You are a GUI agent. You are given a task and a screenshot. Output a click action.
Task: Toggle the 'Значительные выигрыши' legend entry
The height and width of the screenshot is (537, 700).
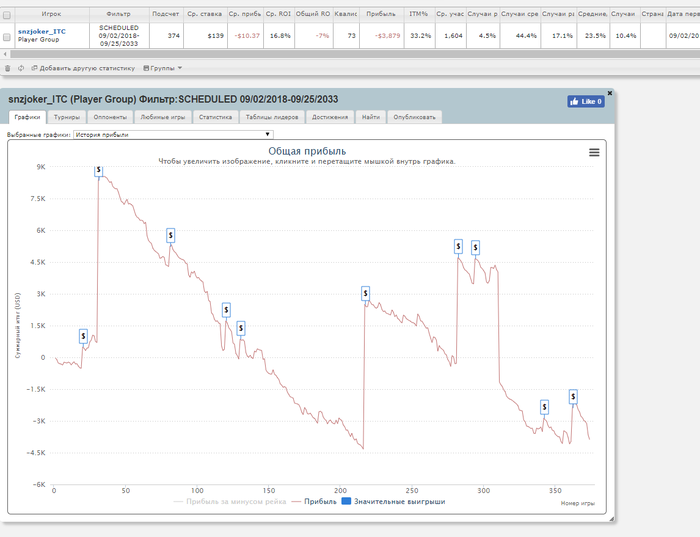(x=393, y=501)
